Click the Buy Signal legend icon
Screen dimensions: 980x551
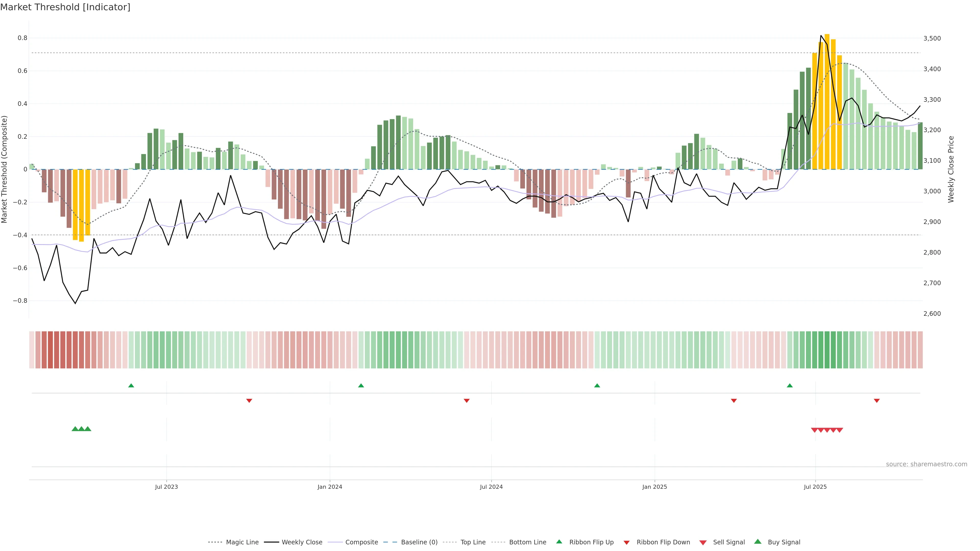(x=758, y=542)
